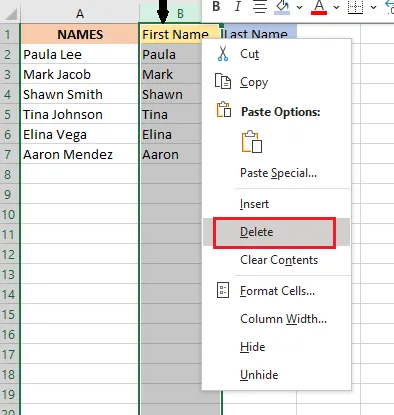Click cell B3 with Mark
Viewport: 394px width, 415px height.
click(x=171, y=74)
